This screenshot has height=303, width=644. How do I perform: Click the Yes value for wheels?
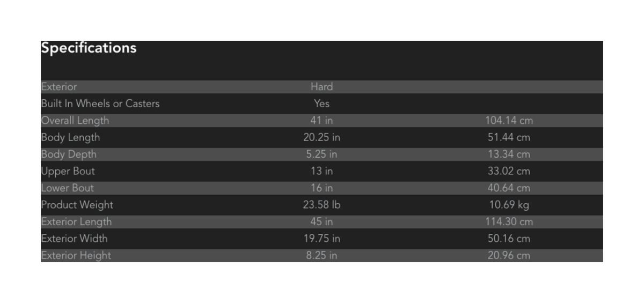click(x=321, y=104)
